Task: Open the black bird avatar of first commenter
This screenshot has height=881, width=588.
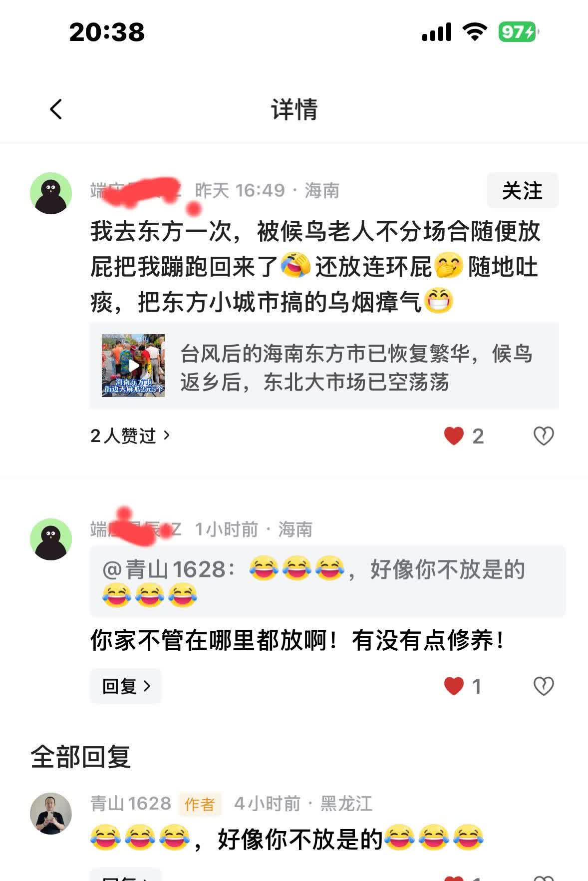Action: [x=51, y=193]
